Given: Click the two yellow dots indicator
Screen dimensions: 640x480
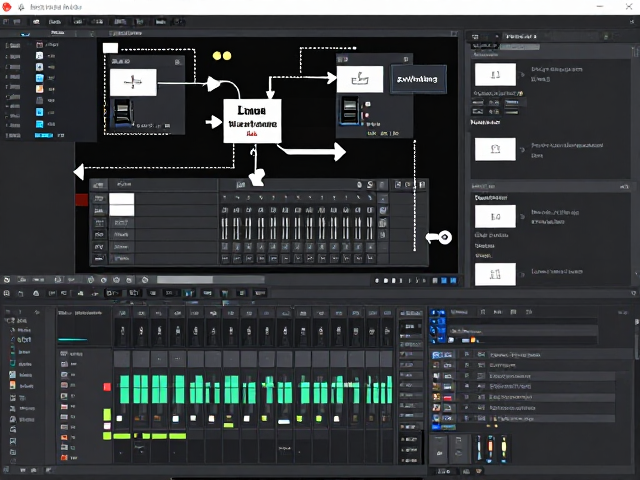Looking at the screenshot, I should pyautogui.click(x=222, y=56).
